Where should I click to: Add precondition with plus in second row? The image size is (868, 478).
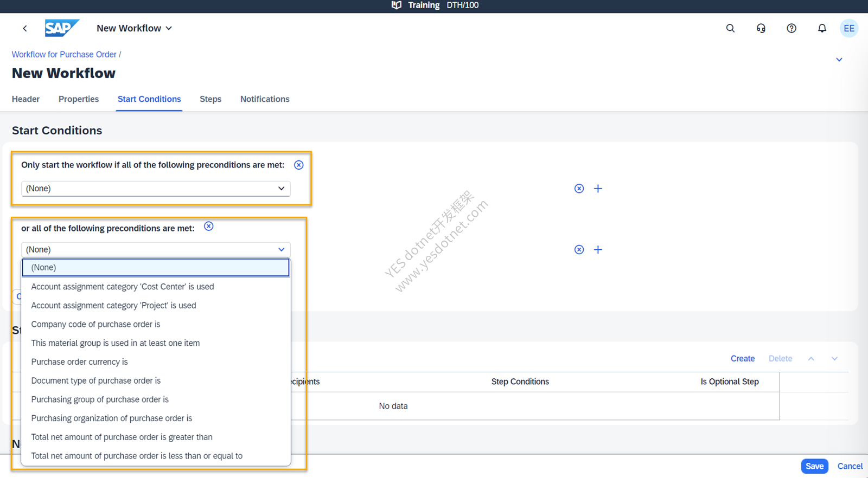coord(598,250)
